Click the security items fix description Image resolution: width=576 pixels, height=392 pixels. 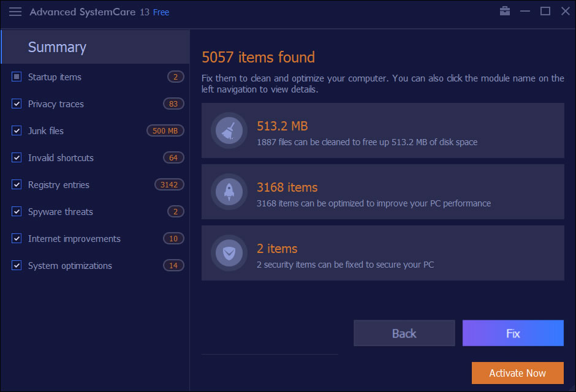346,265
